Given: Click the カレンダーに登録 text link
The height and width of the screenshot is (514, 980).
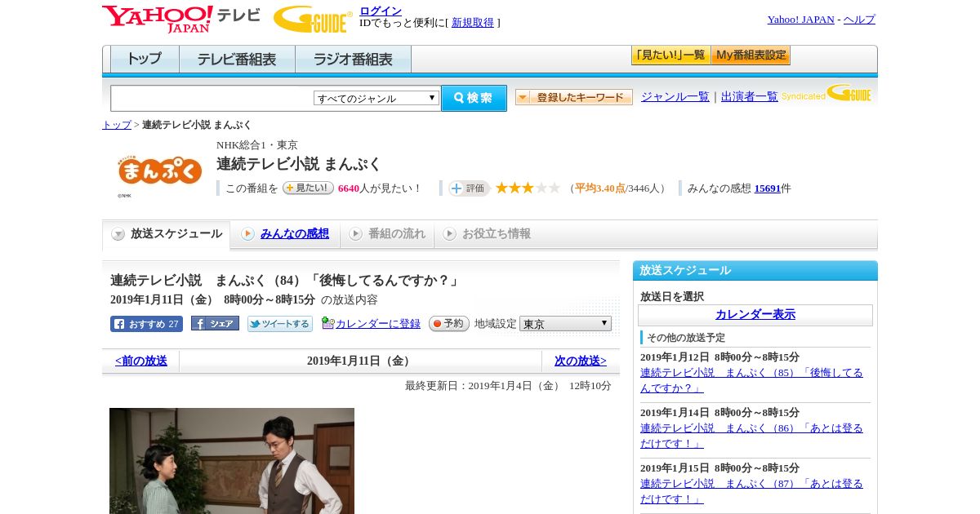Looking at the screenshot, I should [378, 324].
